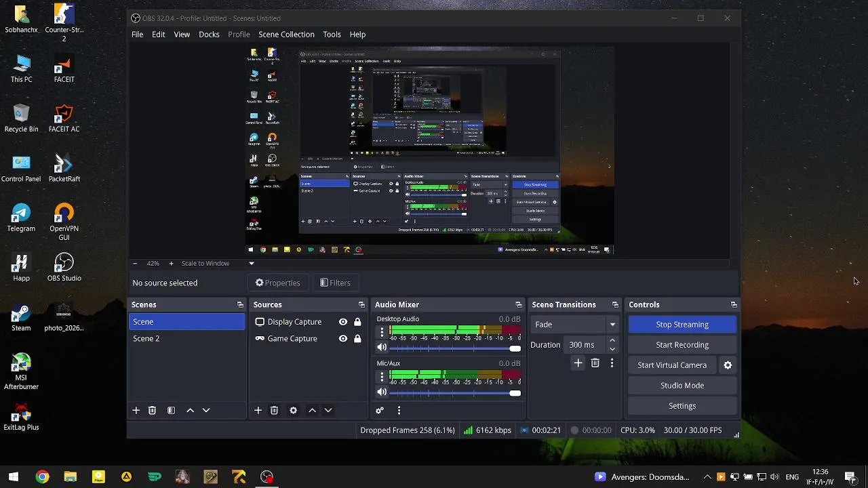Open Windows Start menu
The width and height of the screenshot is (868, 488).
click(14, 477)
